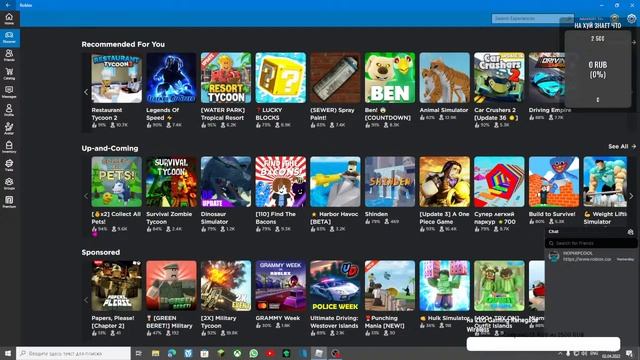Open Military Tycoon sponsored thumbnail
Screen dimensions: 640x360
click(x=226, y=286)
